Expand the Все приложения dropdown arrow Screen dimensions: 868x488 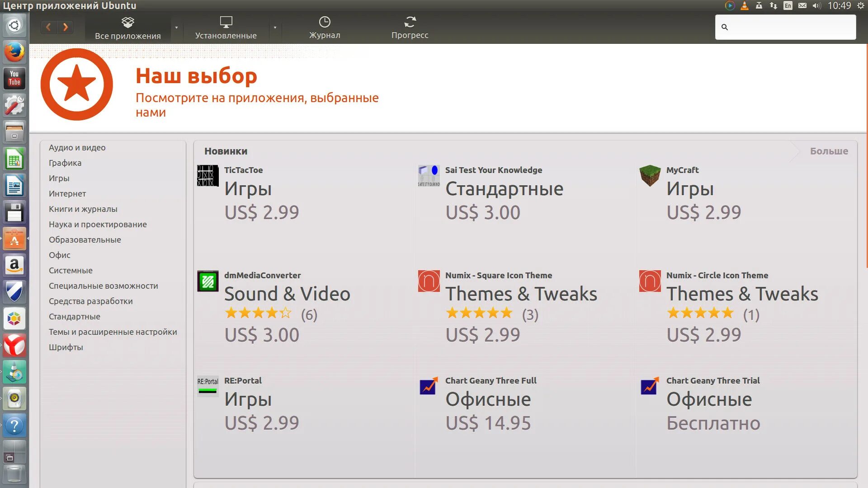pyautogui.click(x=176, y=28)
